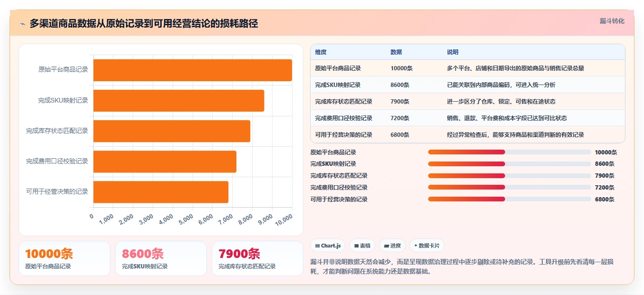Open the 7900条 data card

click(x=257, y=258)
